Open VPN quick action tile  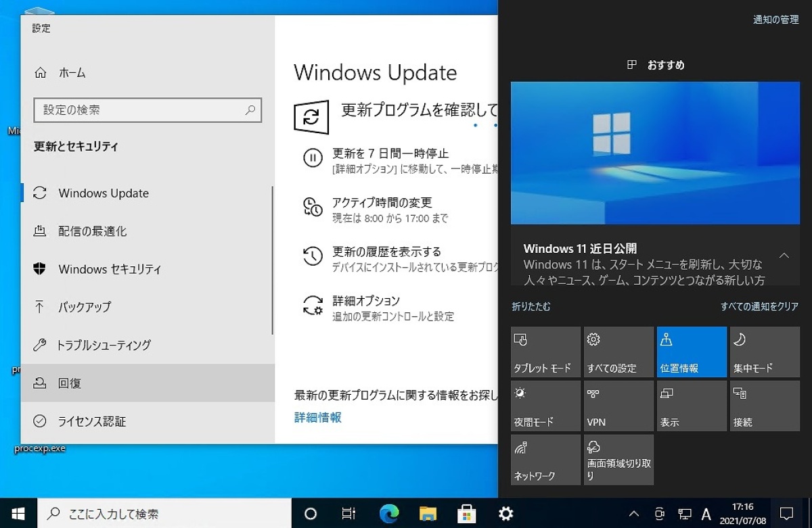(619, 406)
